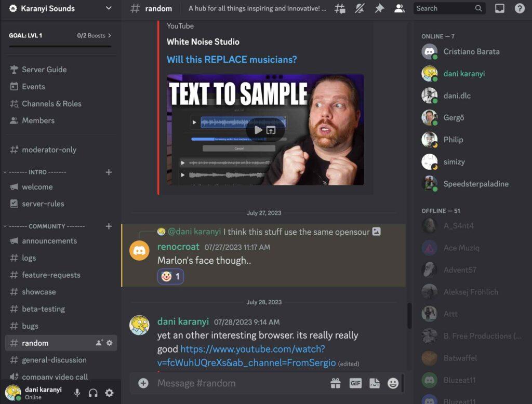Open User Settings gear

[x=109, y=393]
